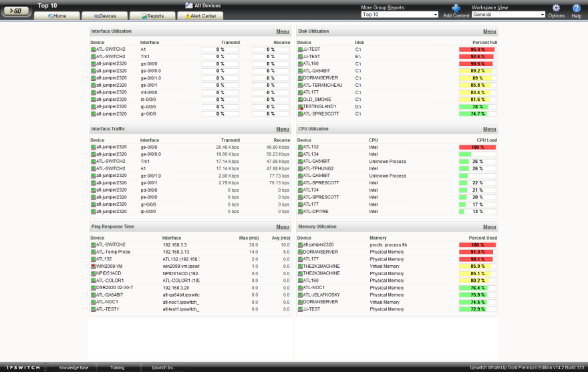Viewport: 588px width, 372px height.
Task: Click device icon beside ATL-JSLAFKOSKY memory row
Action: [x=300, y=295]
